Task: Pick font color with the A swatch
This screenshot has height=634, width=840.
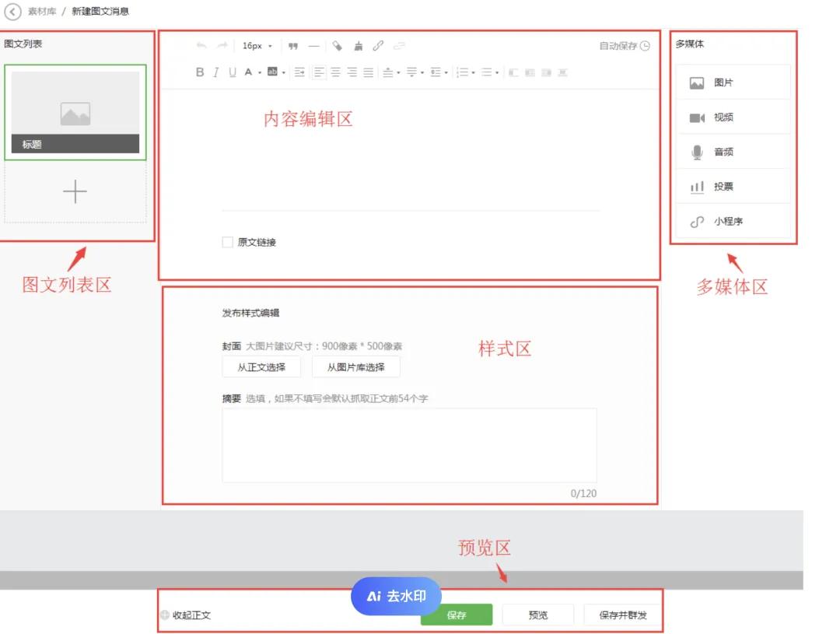Action: [x=248, y=72]
